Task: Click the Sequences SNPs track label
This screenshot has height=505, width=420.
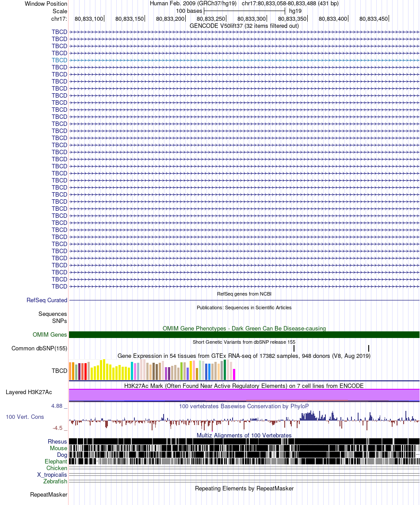Action: pyautogui.click(x=53, y=317)
